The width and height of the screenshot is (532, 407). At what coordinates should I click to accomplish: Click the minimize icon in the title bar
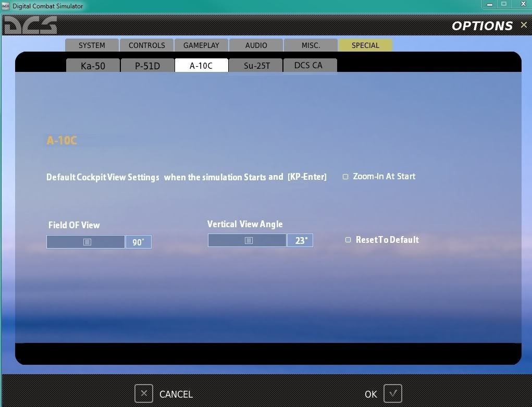[489, 4]
